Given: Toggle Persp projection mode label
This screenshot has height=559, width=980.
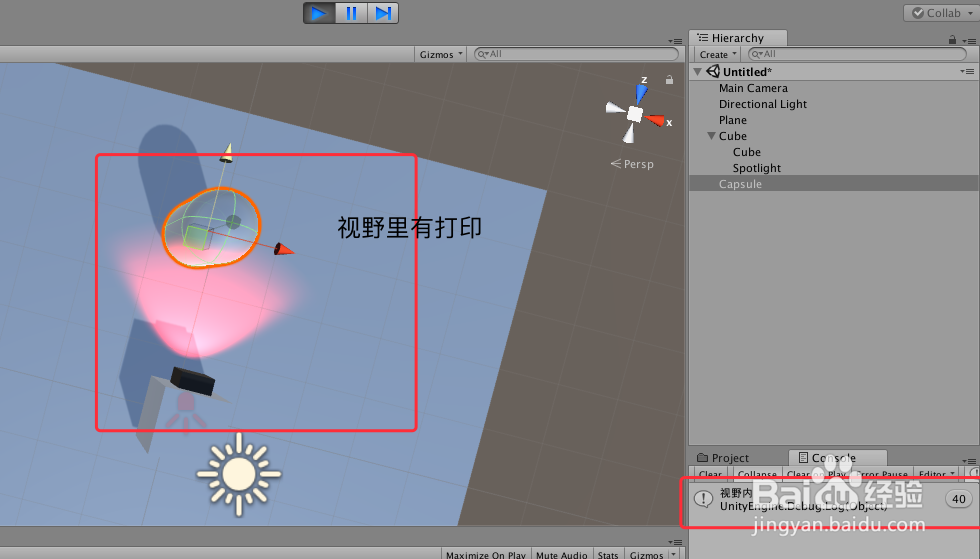Looking at the screenshot, I should [632, 164].
